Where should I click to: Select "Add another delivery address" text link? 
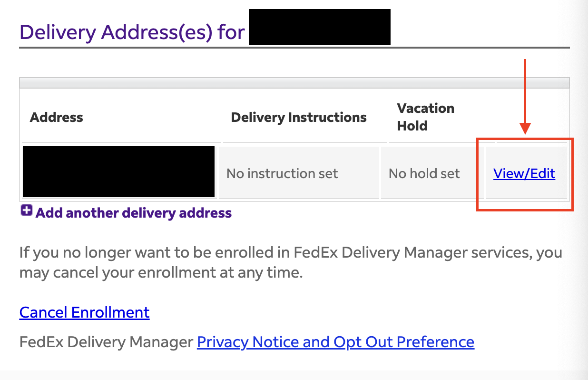(x=134, y=213)
